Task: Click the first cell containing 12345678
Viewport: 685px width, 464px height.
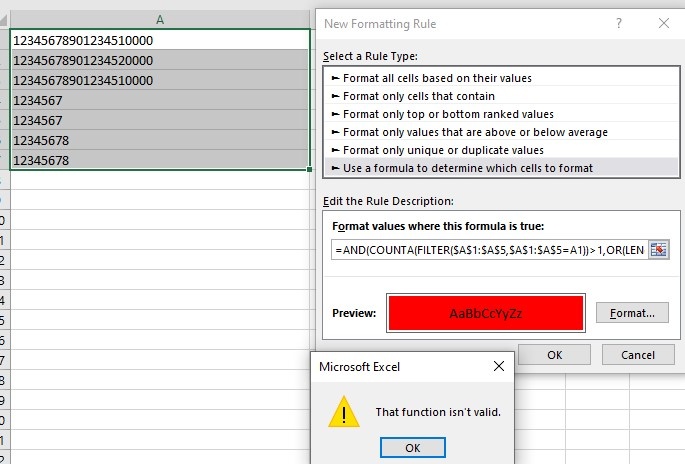Action: click(160, 141)
